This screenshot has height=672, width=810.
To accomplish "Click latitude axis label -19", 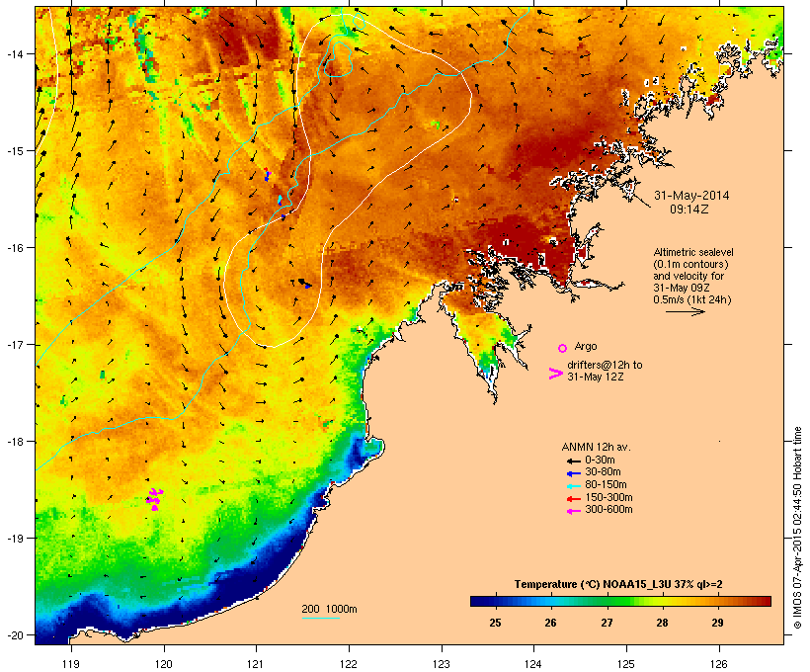I will pyautogui.click(x=16, y=539).
